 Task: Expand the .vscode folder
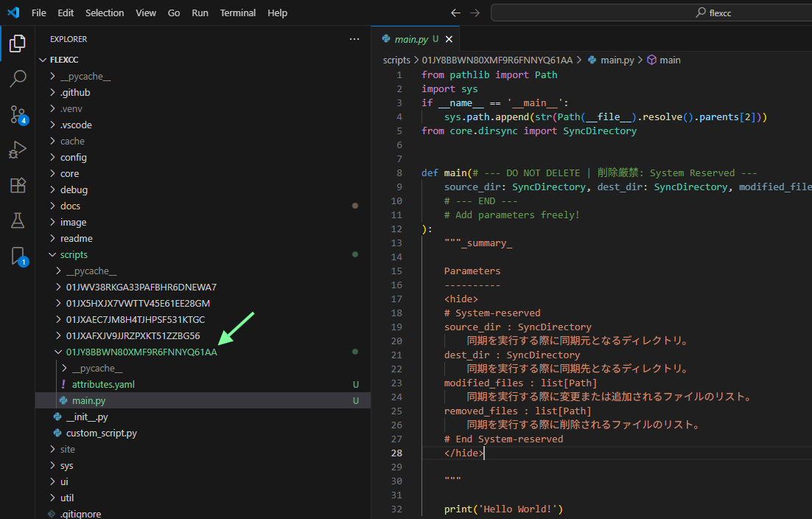tap(203, 125)
